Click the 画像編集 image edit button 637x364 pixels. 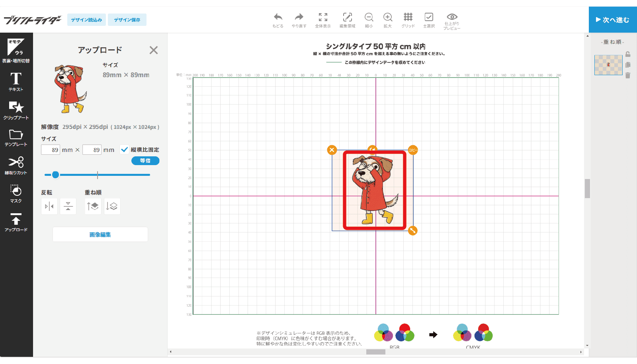pos(100,235)
